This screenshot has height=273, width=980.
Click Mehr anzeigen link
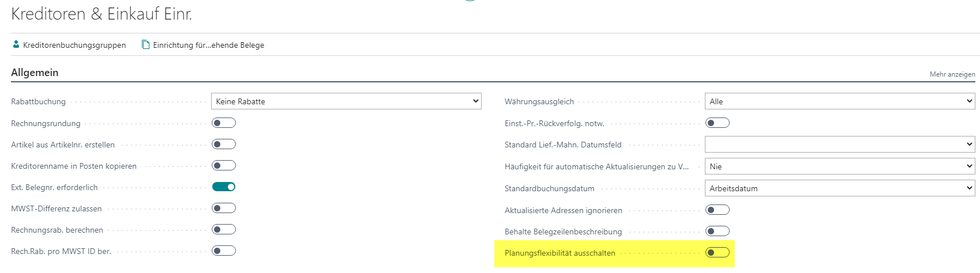952,74
